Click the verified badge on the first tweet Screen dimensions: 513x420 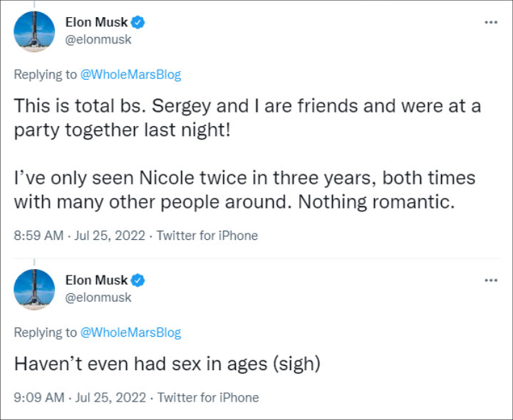tap(138, 23)
